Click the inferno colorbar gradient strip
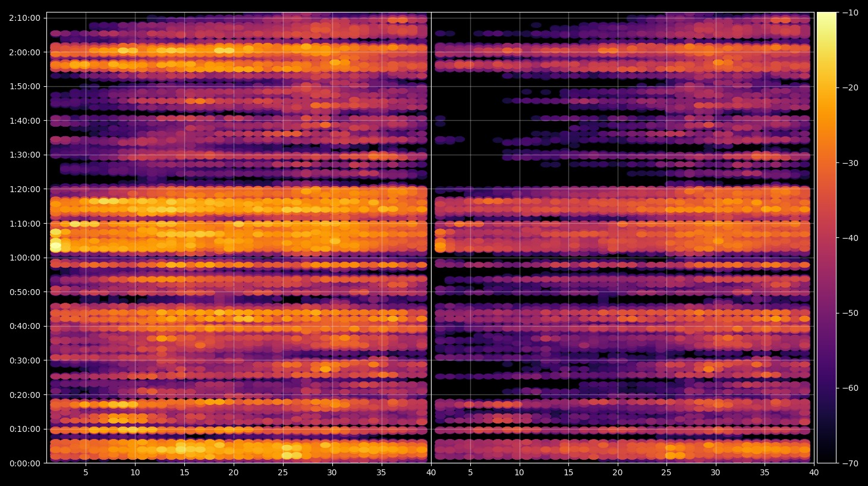The image size is (868, 486). (826, 237)
